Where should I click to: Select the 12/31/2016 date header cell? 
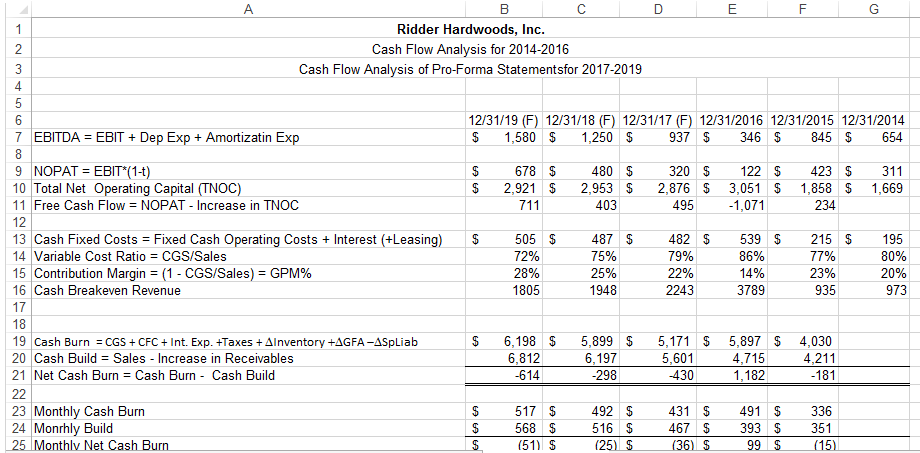731,121
